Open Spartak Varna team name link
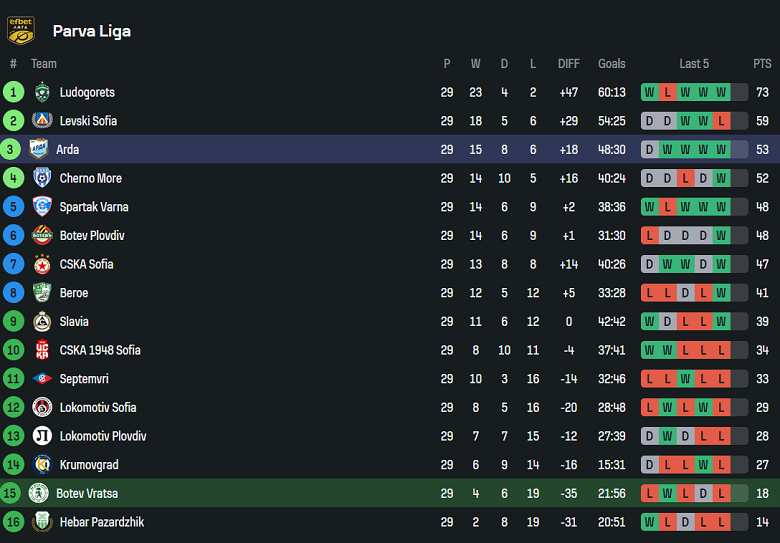The width and height of the screenshot is (780, 543). [94, 207]
